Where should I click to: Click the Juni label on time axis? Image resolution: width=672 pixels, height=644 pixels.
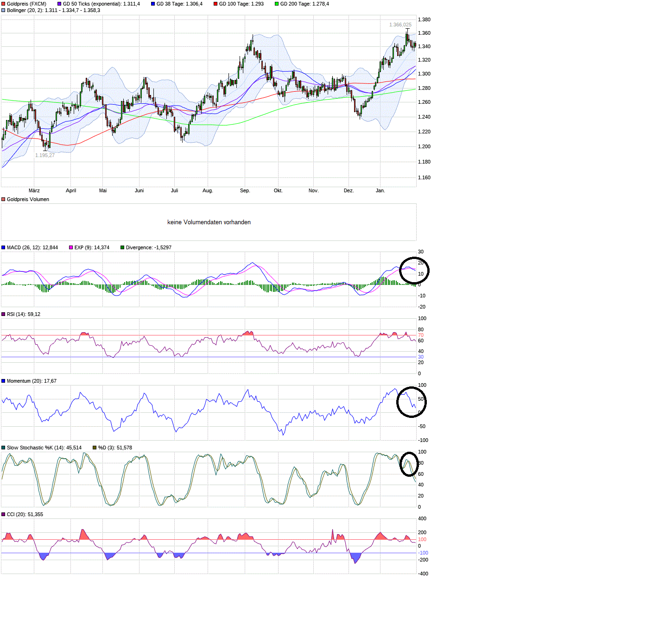(139, 190)
